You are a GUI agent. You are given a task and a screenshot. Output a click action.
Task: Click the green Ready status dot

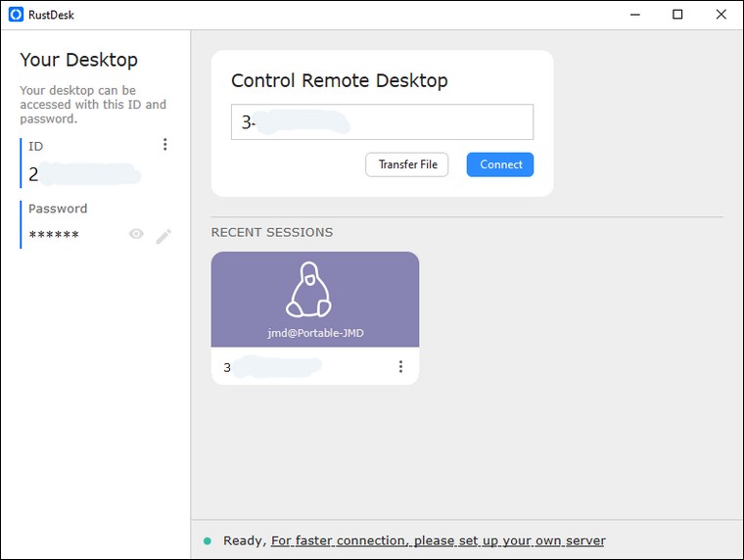[208, 541]
